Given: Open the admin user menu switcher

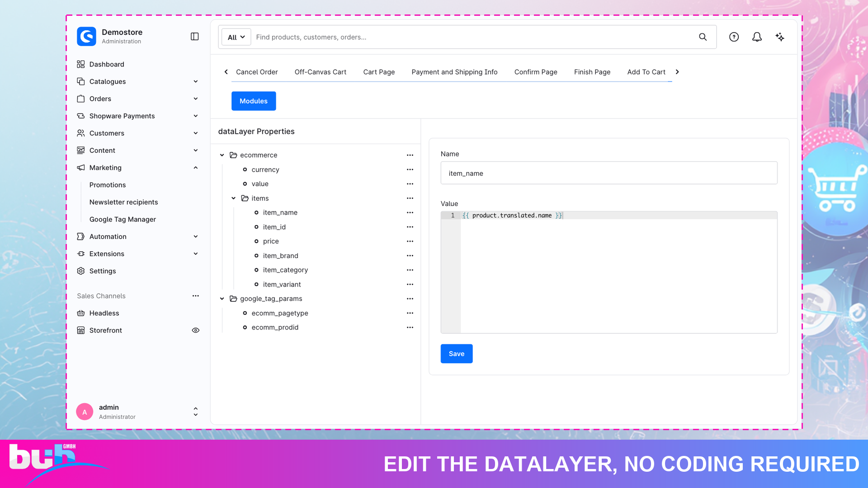Looking at the screenshot, I should click(x=196, y=412).
